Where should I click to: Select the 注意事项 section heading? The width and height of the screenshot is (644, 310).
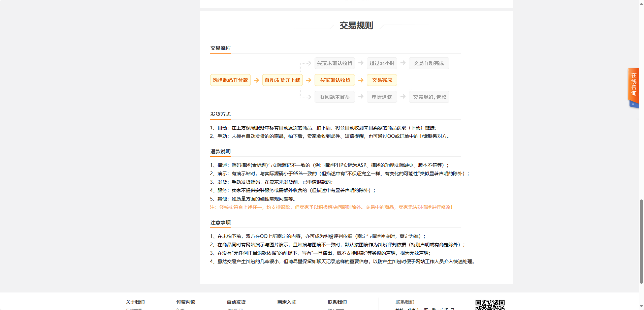pos(221,223)
